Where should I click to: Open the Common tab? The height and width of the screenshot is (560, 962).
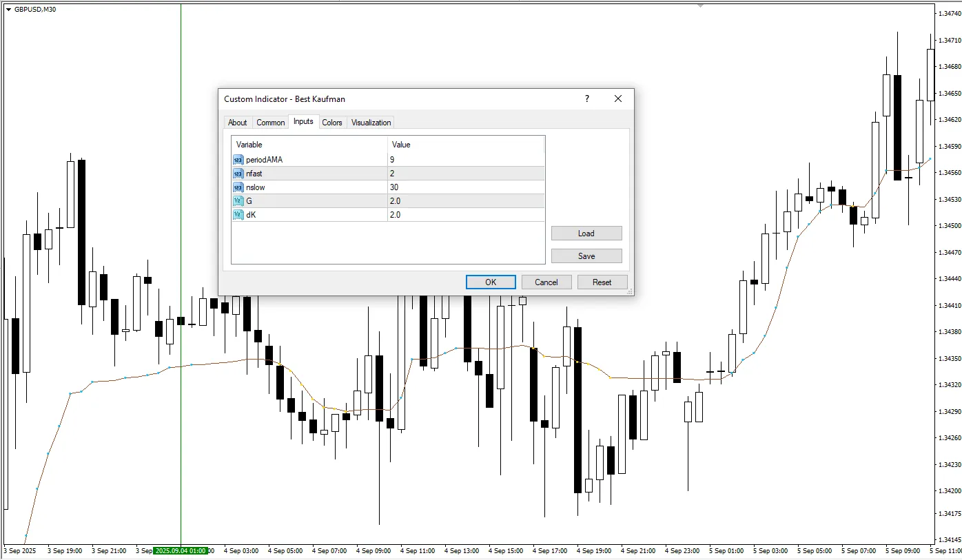tap(270, 123)
